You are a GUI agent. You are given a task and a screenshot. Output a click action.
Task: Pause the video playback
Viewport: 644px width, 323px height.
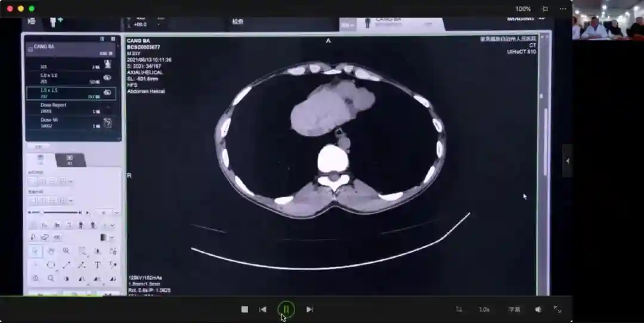tap(286, 309)
